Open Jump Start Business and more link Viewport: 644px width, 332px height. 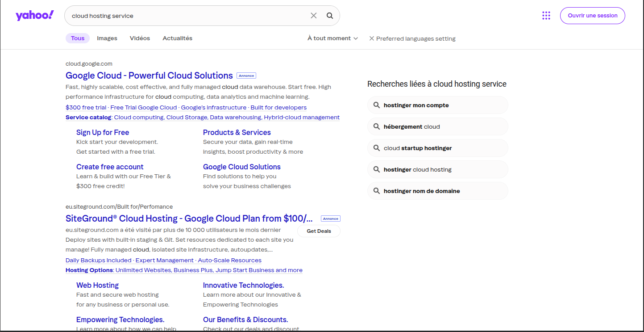259,270
